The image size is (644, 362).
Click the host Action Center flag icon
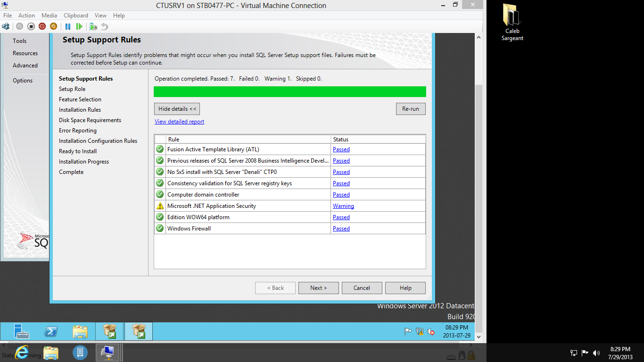pyautogui.click(x=585, y=353)
